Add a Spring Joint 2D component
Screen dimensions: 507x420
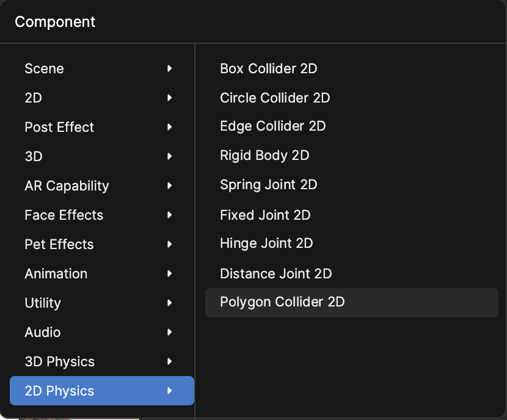coord(352,185)
